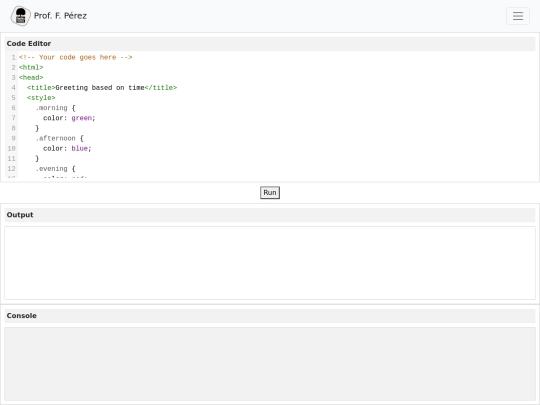Click the Code Editor panel header

tap(270, 44)
